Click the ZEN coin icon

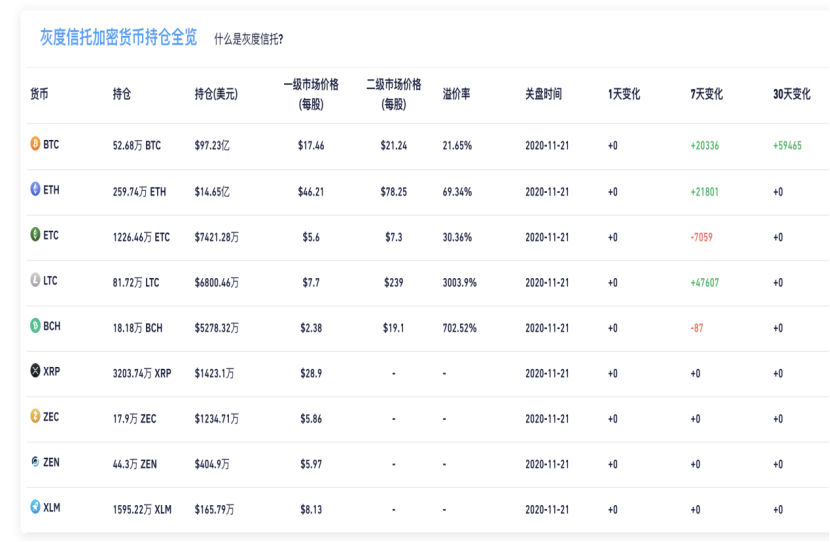click(35, 462)
